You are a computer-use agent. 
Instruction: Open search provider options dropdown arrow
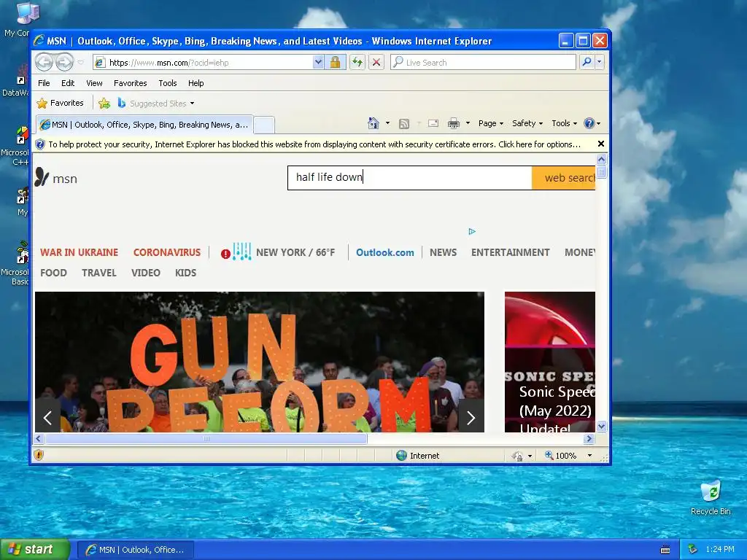(x=600, y=62)
